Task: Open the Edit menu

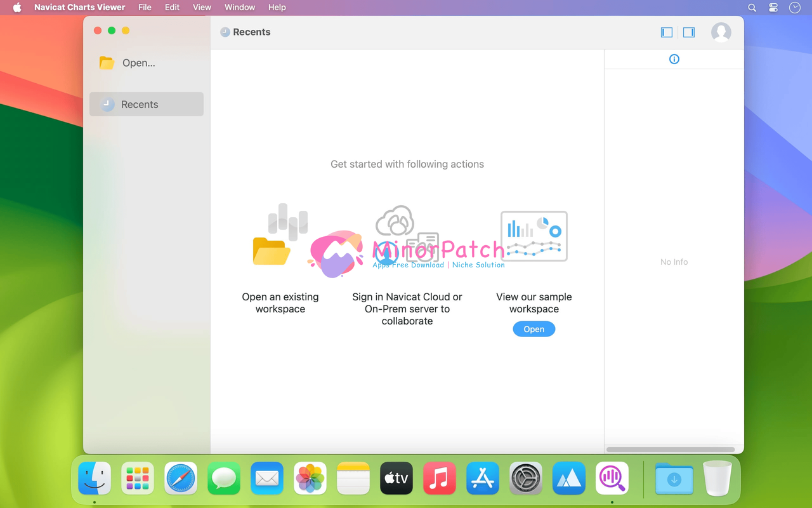Action: click(172, 8)
